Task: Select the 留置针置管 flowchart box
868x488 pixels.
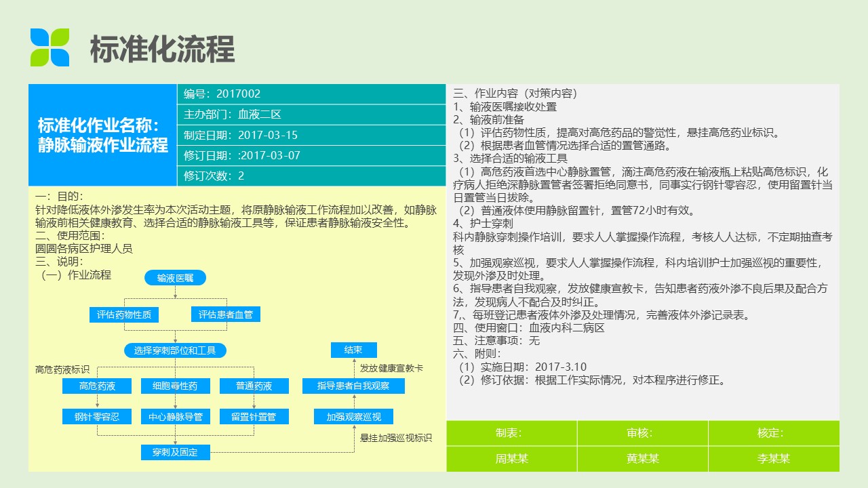Action: [x=254, y=417]
